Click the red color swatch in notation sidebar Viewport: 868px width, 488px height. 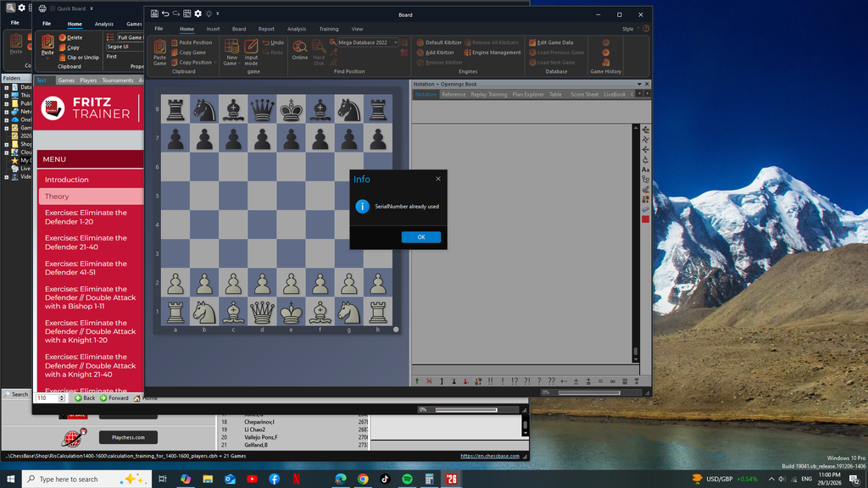[x=645, y=219]
